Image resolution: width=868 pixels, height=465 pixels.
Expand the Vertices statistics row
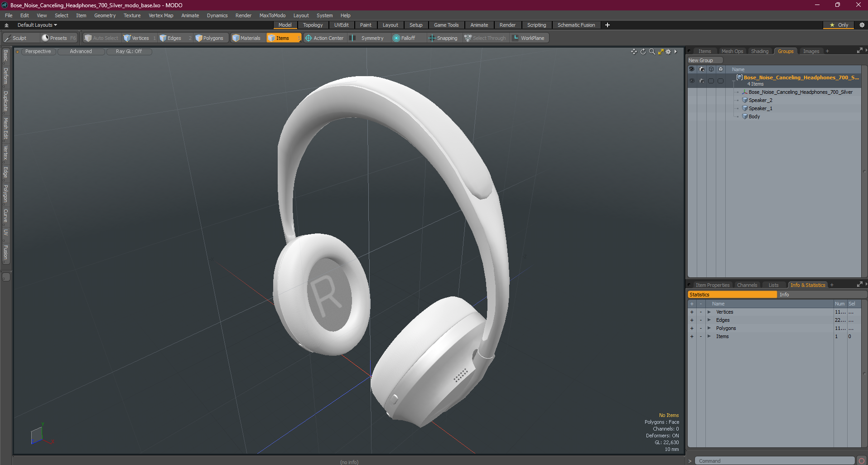[x=709, y=312]
